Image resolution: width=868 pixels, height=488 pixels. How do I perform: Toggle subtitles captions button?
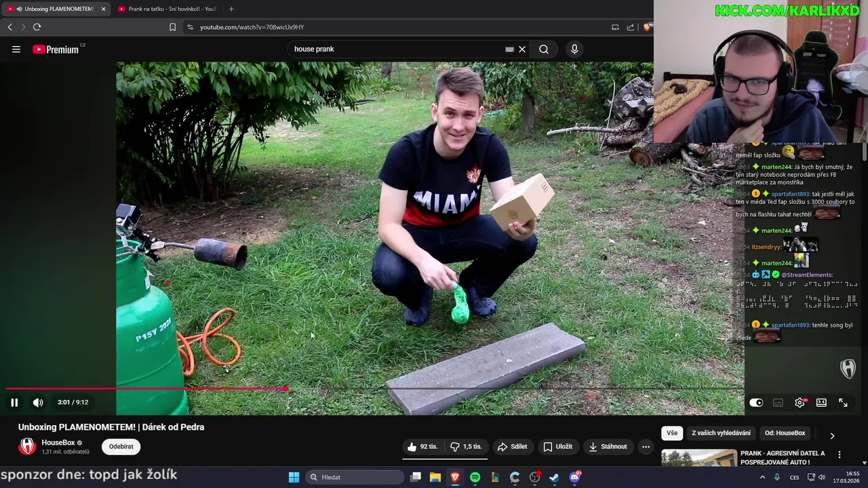[778, 403]
